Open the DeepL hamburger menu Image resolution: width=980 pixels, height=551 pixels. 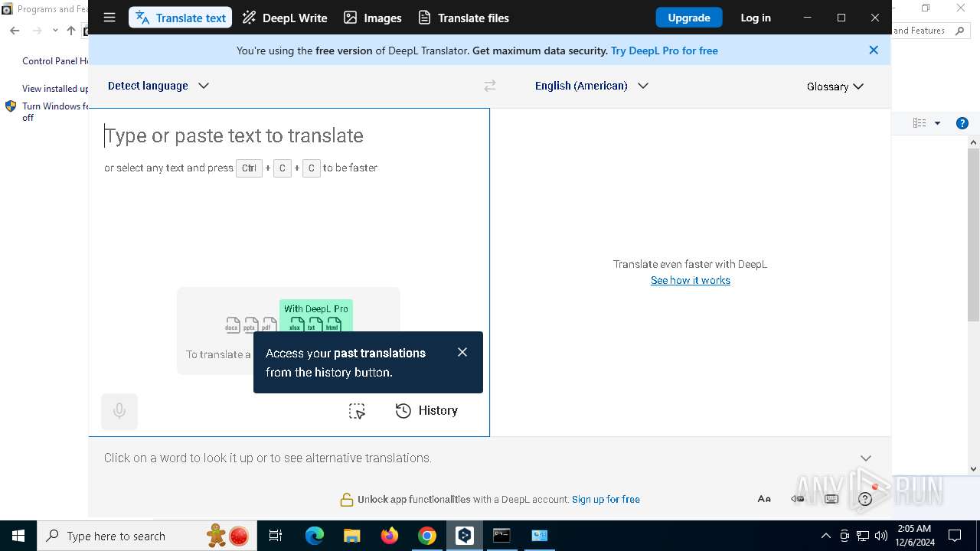(109, 18)
